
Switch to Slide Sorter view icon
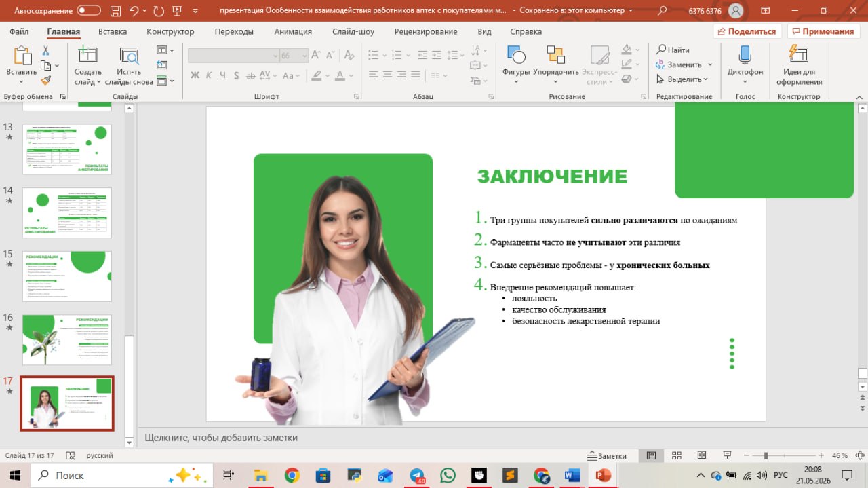pyautogui.click(x=676, y=455)
